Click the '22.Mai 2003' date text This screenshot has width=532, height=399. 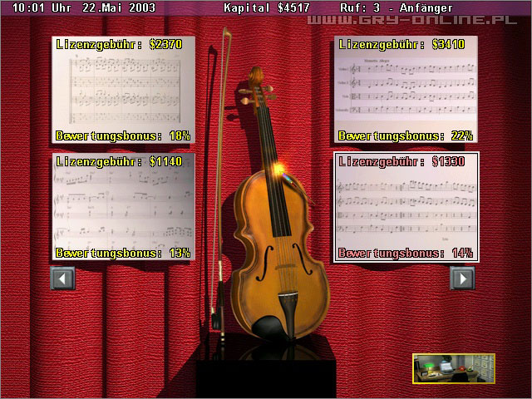(119, 7)
